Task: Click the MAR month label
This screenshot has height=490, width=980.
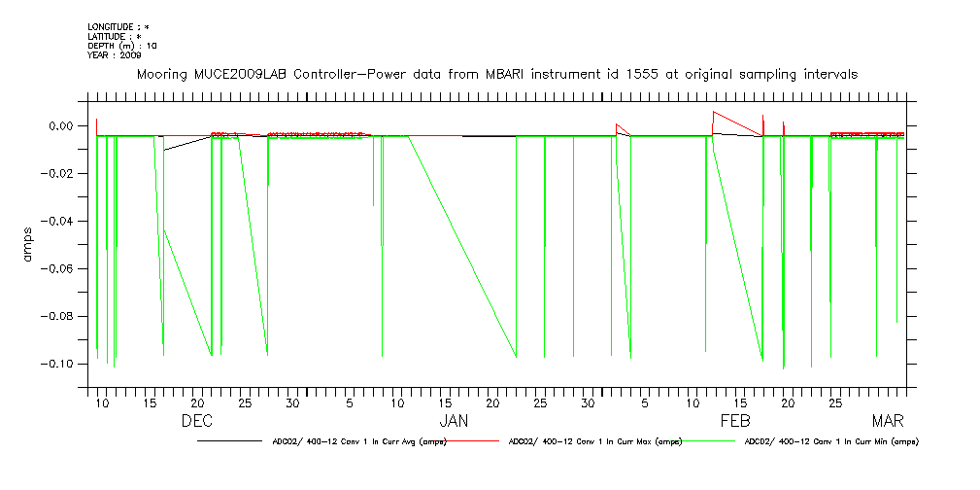Action: point(888,421)
